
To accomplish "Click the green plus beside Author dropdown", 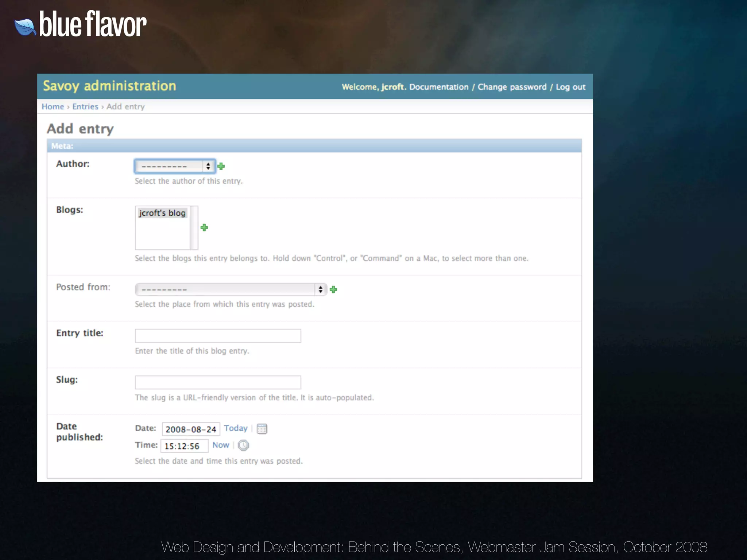I will click(221, 166).
